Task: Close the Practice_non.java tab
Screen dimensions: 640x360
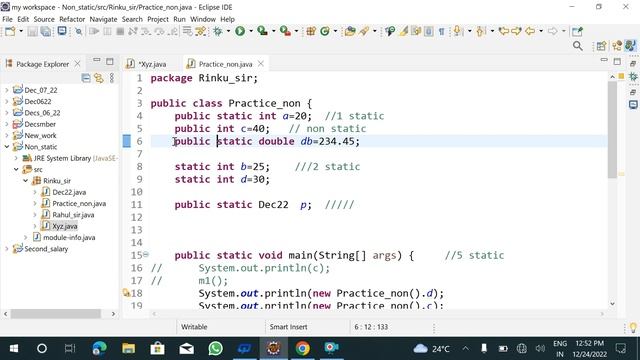Action: (261, 64)
